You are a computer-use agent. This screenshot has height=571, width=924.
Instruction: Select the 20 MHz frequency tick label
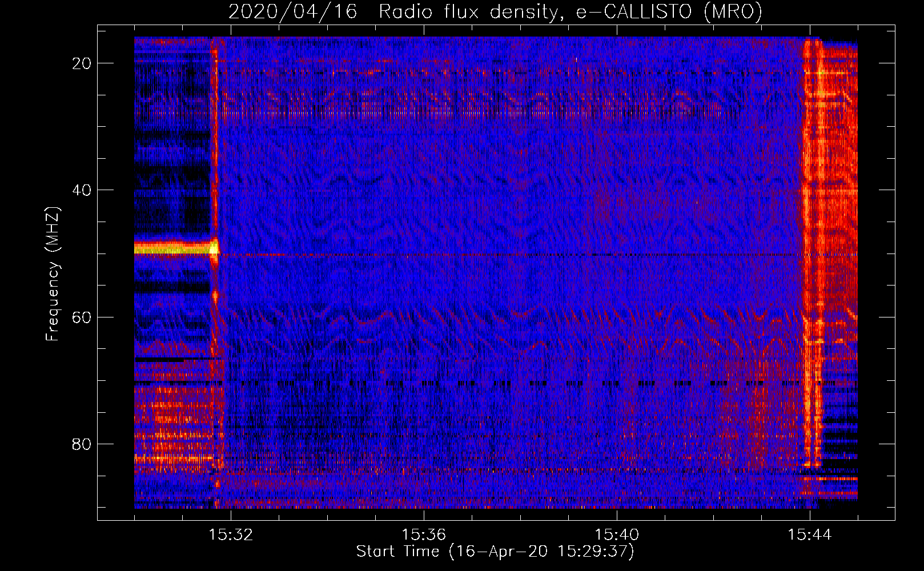pos(82,63)
